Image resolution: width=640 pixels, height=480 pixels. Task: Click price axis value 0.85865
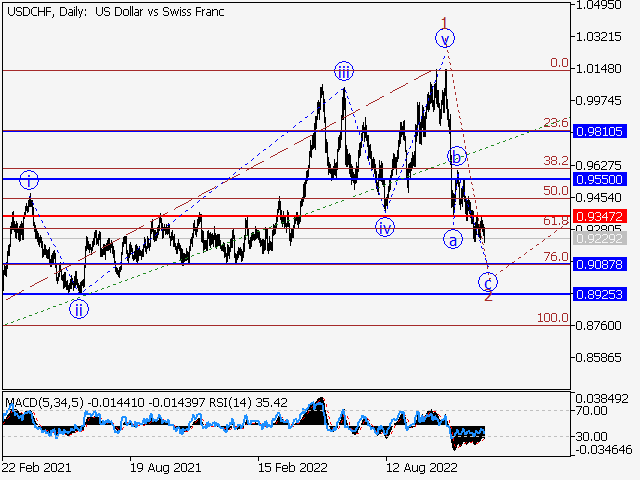pyautogui.click(x=598, y=358)
